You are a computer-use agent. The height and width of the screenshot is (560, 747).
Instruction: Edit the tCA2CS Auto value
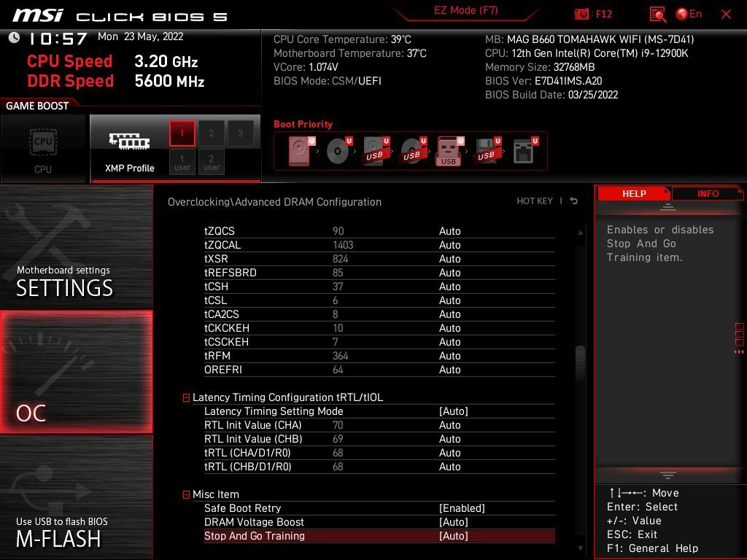click(x=449, y=314)
